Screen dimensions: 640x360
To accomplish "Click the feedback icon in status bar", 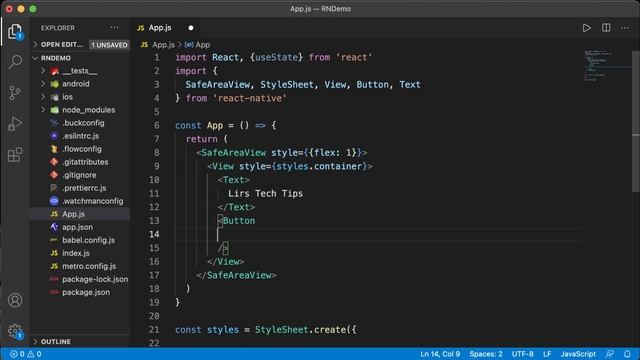I will [x=610, y=354].
